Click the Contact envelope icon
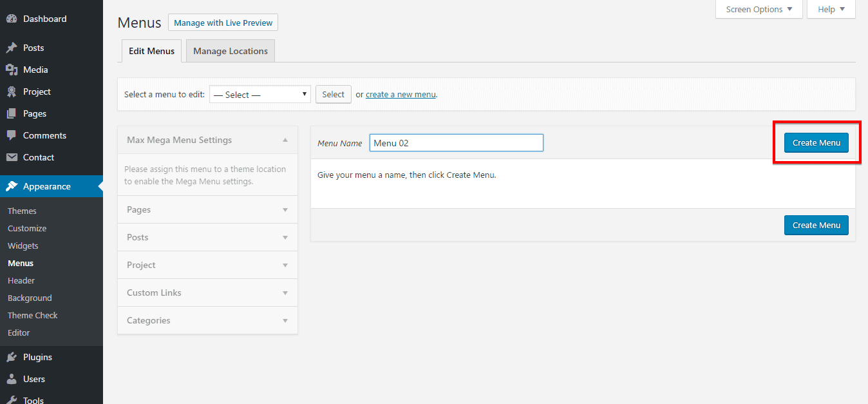 pyautogui.click(x=13, y=157)
